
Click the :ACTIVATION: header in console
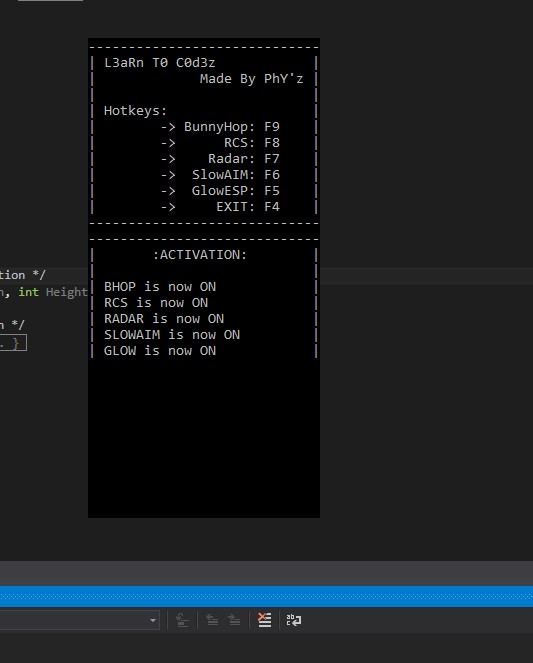(x=200, y=255)
